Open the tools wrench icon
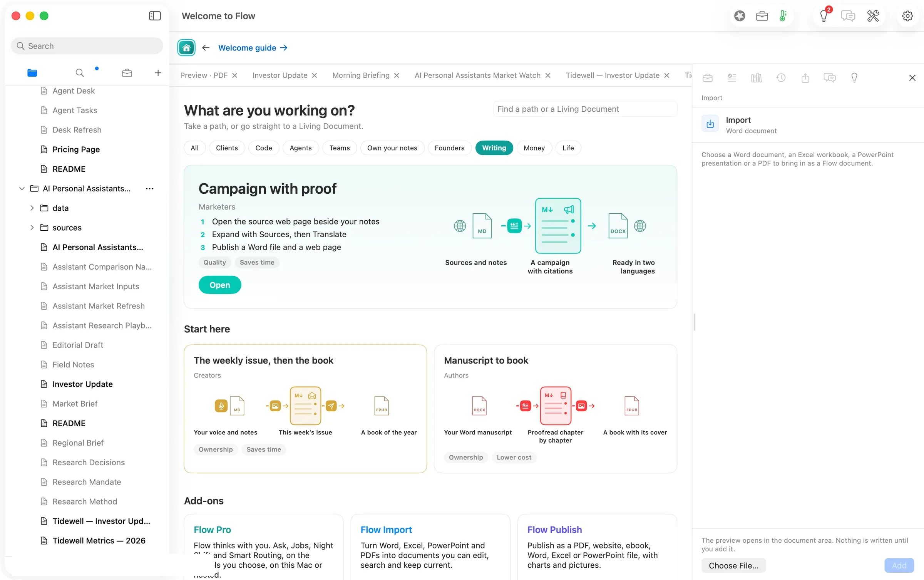The height and width of the screenshot is (580, 924). [x=873, y=16]
